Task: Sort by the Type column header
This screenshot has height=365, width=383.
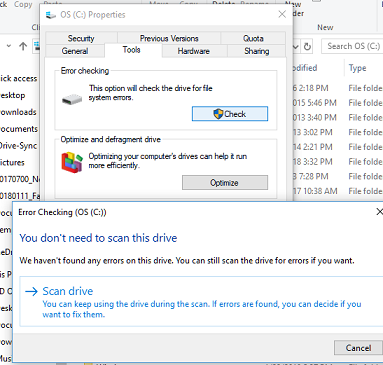Action: pos(357,68)
